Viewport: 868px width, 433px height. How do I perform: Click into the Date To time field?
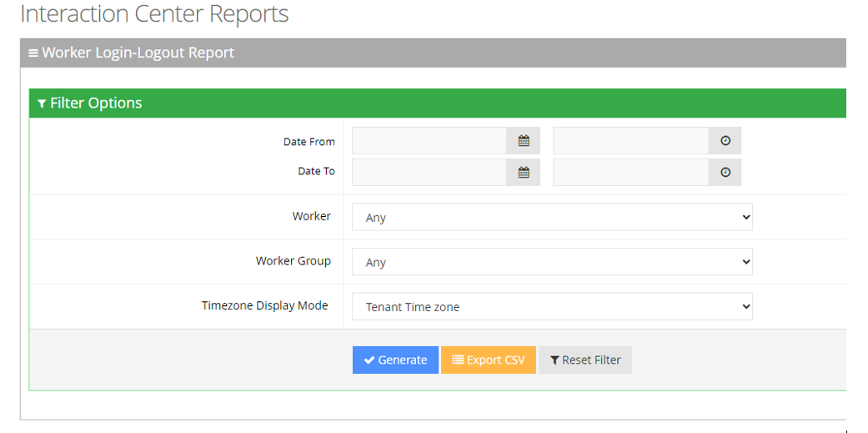[x=631, y=172]
